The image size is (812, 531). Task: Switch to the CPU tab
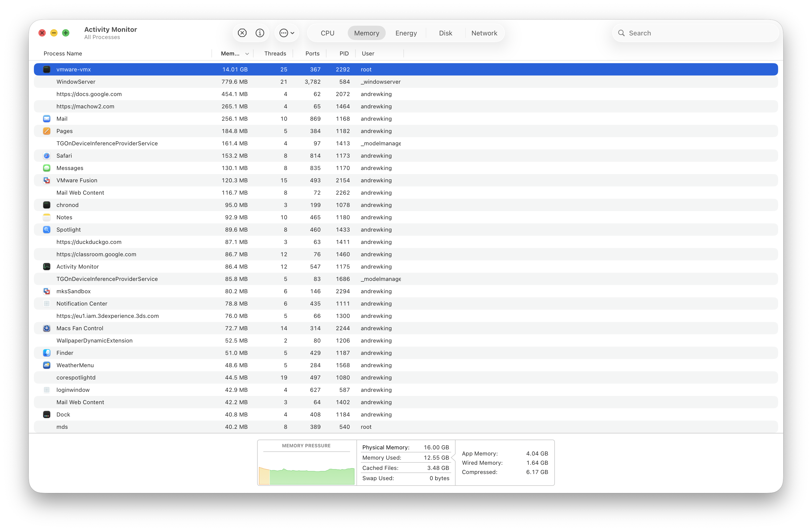pos(327,33)
